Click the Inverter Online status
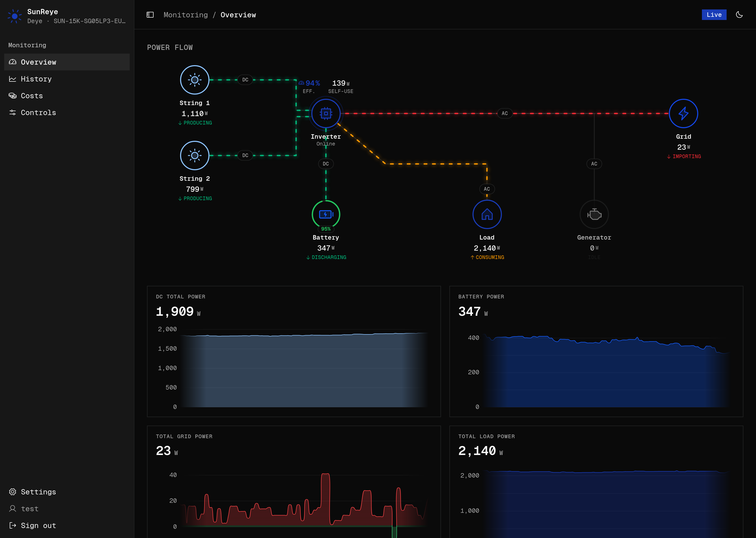The height and width of the screenshot is (538, 756). click(326, 144)
